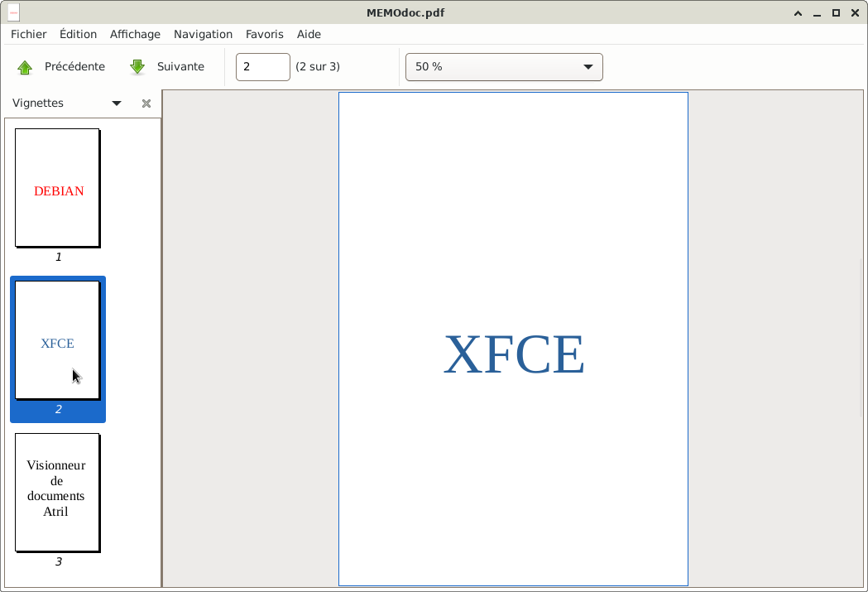Open the Favoris menu
This screenshot has width=868, height=592.
pos(265,34)
